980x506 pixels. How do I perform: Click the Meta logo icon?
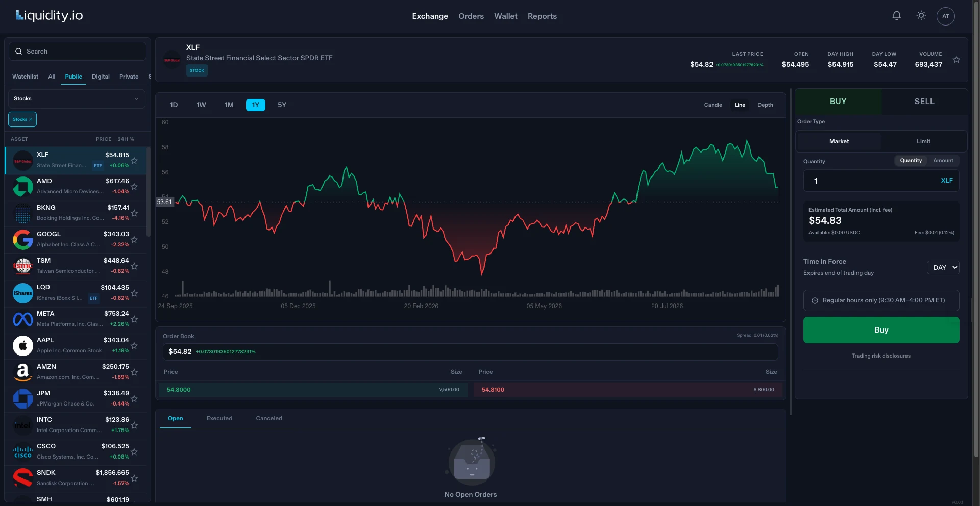pos(22,319)
